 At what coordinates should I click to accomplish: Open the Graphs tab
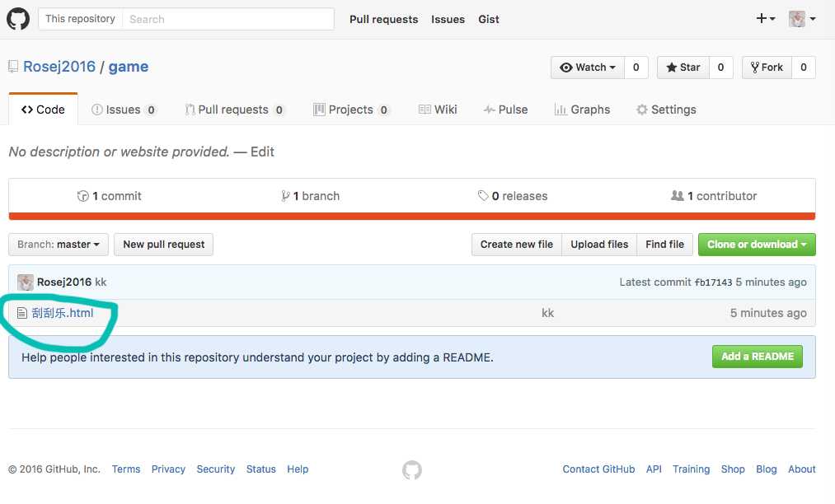click(582, 110)
